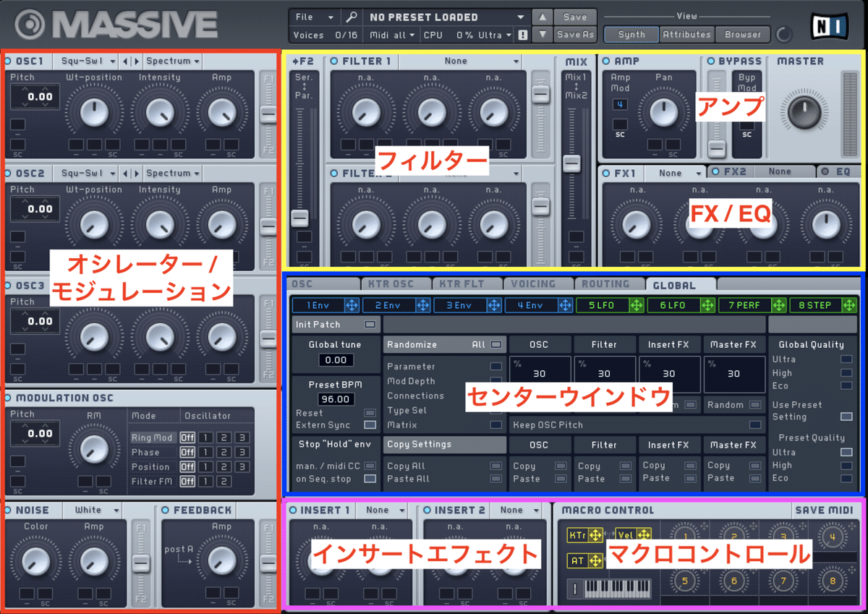Click macro knob number 8

832,581
